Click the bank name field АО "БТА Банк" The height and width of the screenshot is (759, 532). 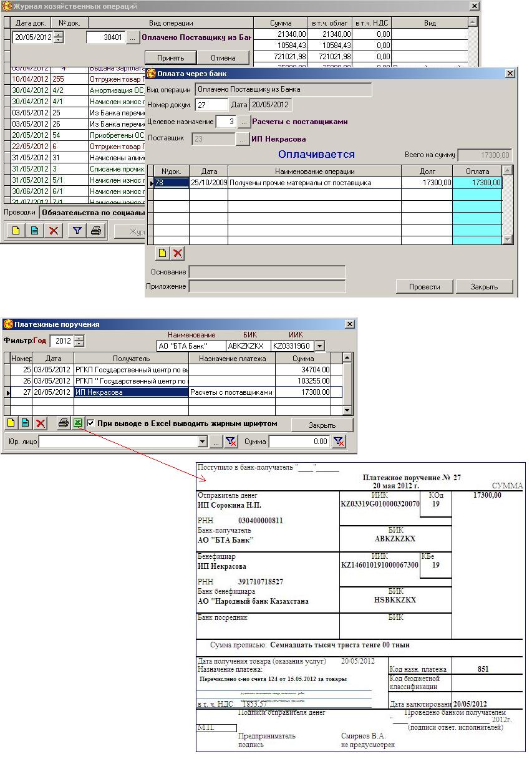(x=190, y=346)
